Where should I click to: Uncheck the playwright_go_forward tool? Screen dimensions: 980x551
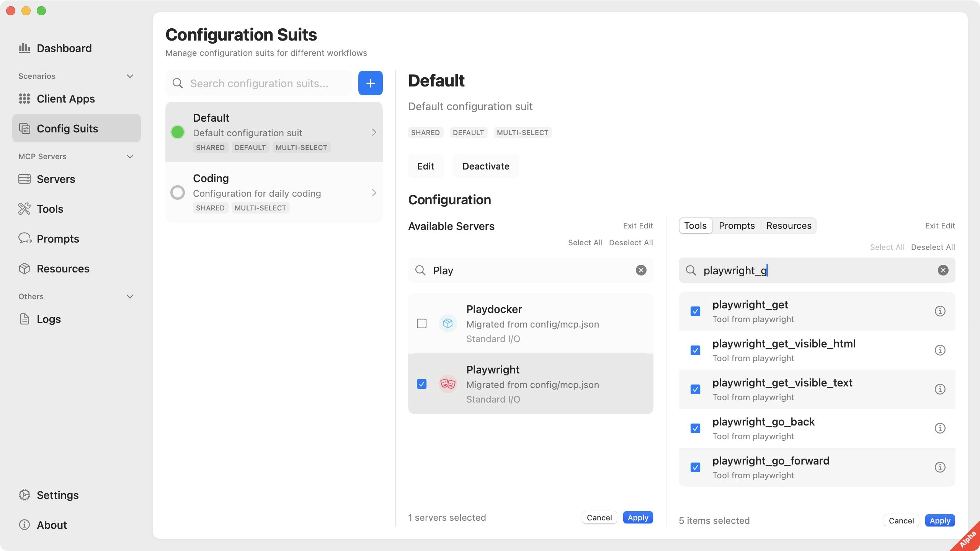point(695,467)
